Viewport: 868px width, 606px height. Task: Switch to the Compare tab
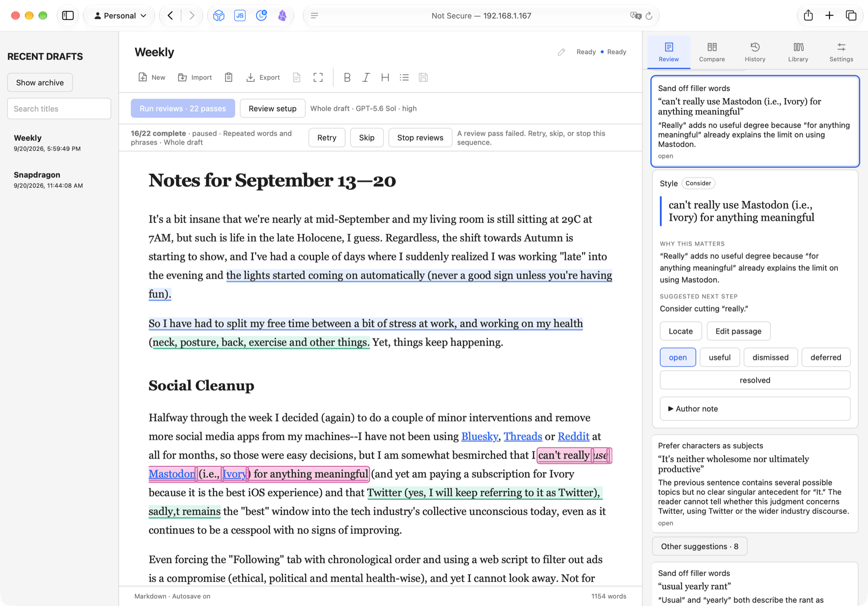[x=712, y=52]
